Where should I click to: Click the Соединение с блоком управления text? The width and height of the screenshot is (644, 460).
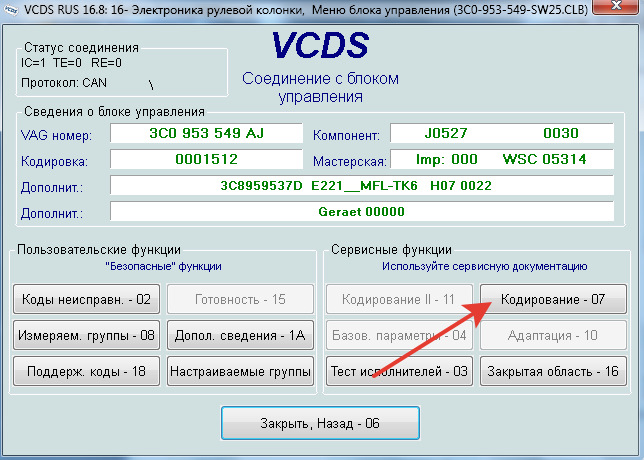(320, 87)
